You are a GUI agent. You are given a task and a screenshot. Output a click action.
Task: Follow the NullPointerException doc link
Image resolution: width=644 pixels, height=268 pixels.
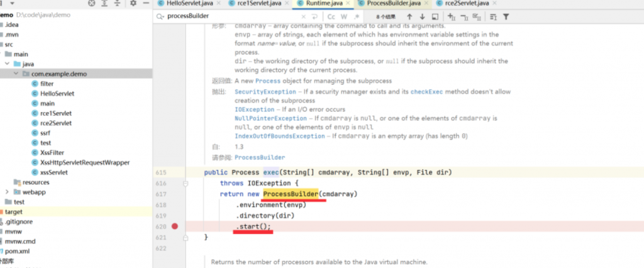pos(272,118)
